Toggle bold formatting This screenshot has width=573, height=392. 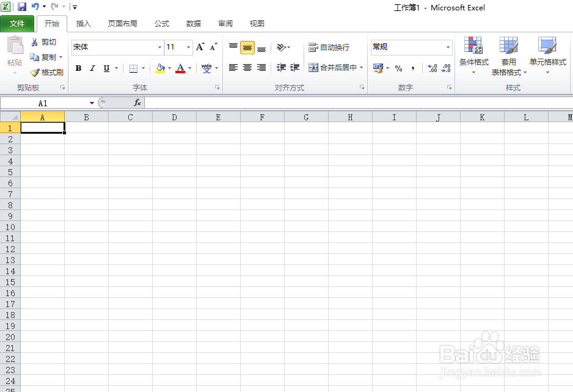(78, 68)
